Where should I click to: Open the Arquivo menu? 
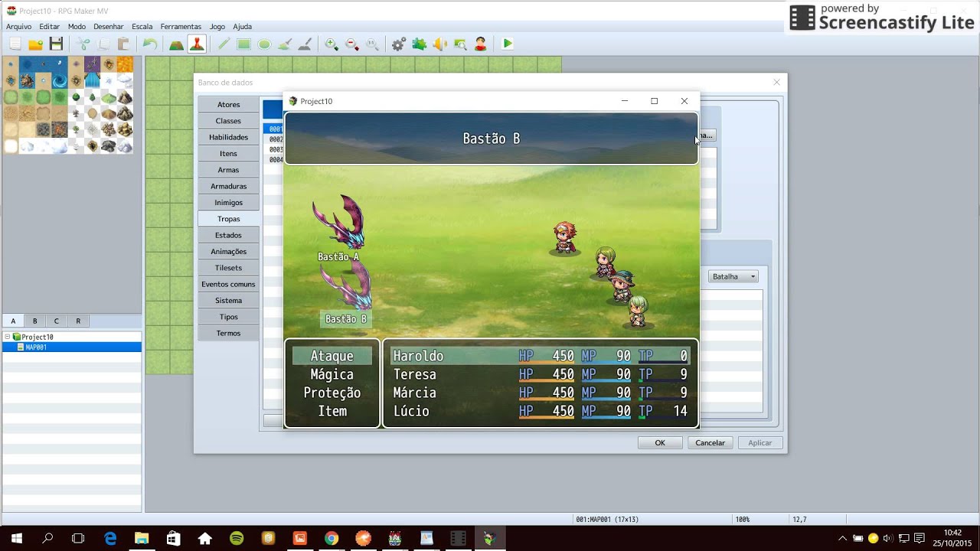[x=19, y=27]
